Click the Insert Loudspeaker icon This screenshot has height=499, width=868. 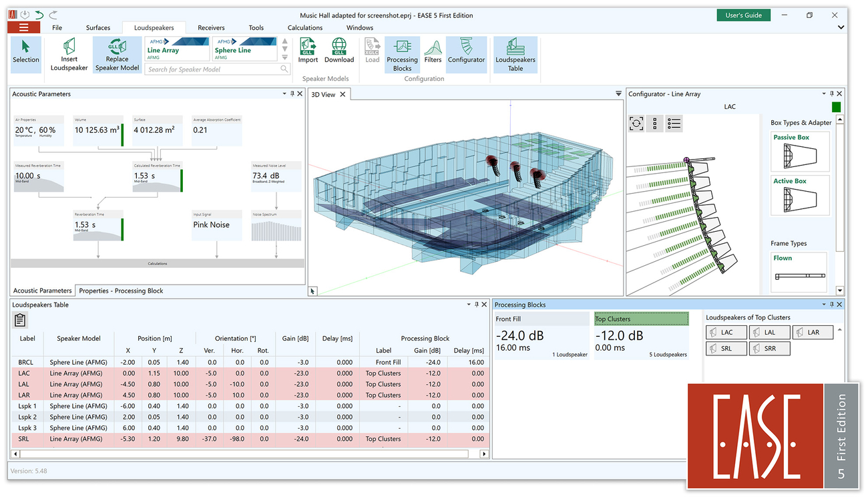coord(69,53)
